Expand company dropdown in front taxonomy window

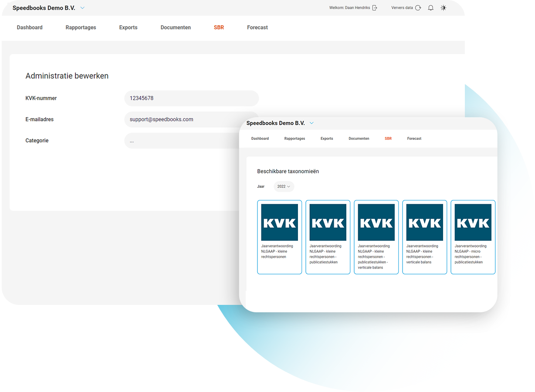click(312, 123)
